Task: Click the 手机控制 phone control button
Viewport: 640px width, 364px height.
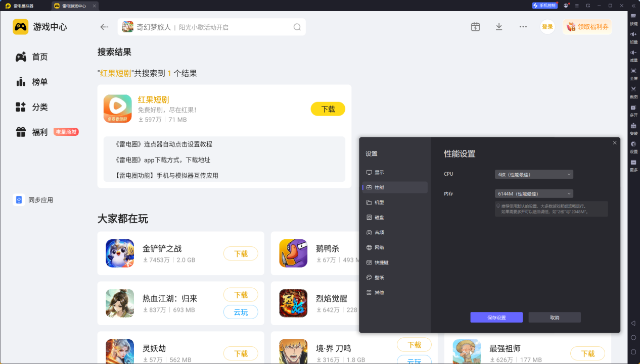Action: 544,6
